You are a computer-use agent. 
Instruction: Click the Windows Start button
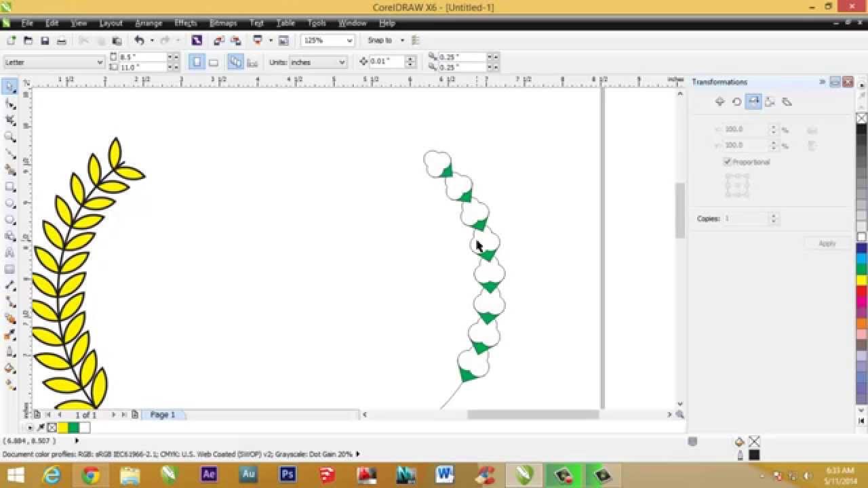[x=16, y=475]
